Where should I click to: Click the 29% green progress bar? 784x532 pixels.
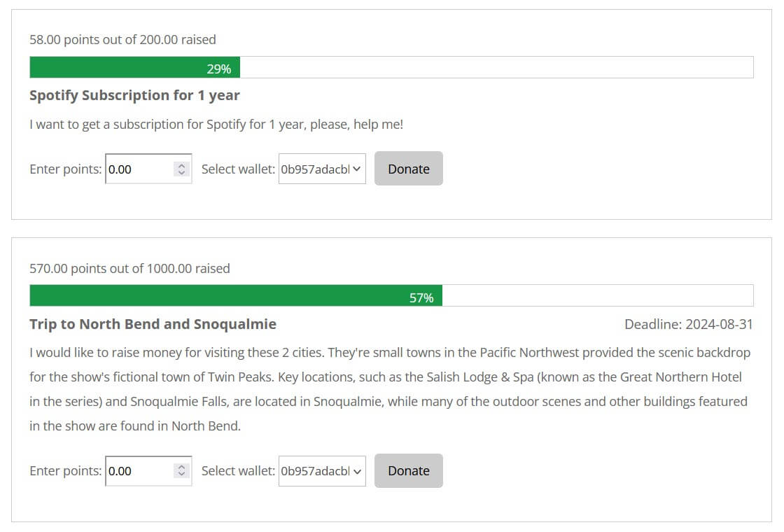click(134, 68)
